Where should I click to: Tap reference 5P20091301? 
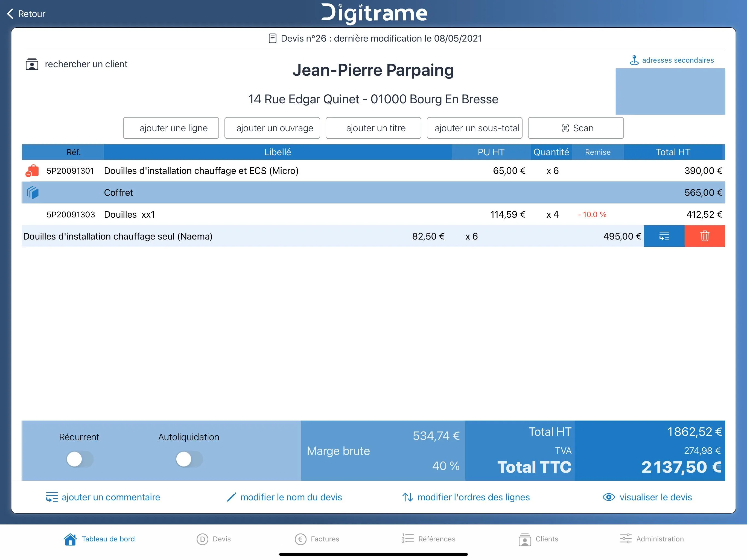click(70, 171)
